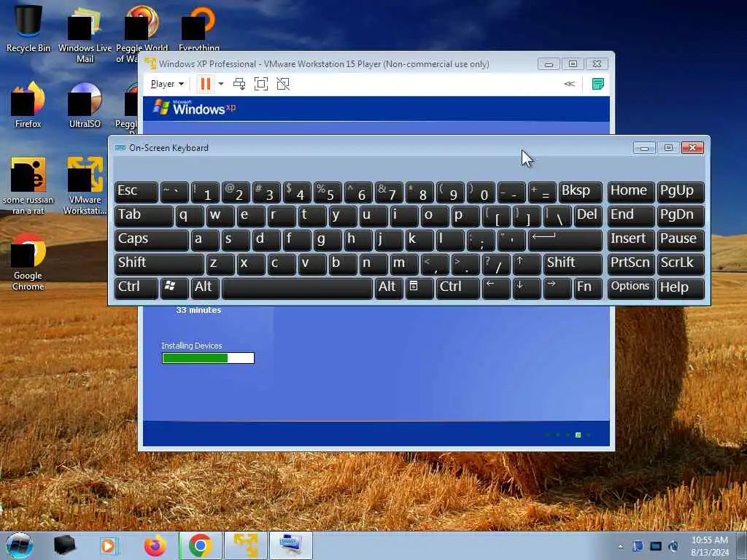
Task: Click the down arrow key
Action: tap(527, 288)
